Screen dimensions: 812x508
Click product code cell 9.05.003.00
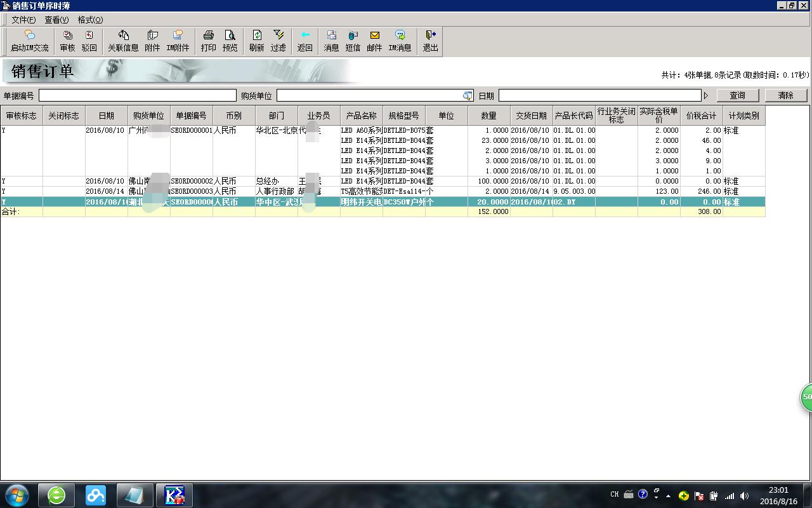574,191
